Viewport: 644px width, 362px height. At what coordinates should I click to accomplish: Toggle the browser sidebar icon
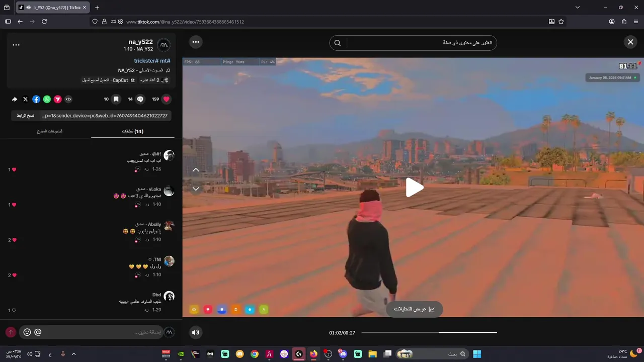pos(8,22)
